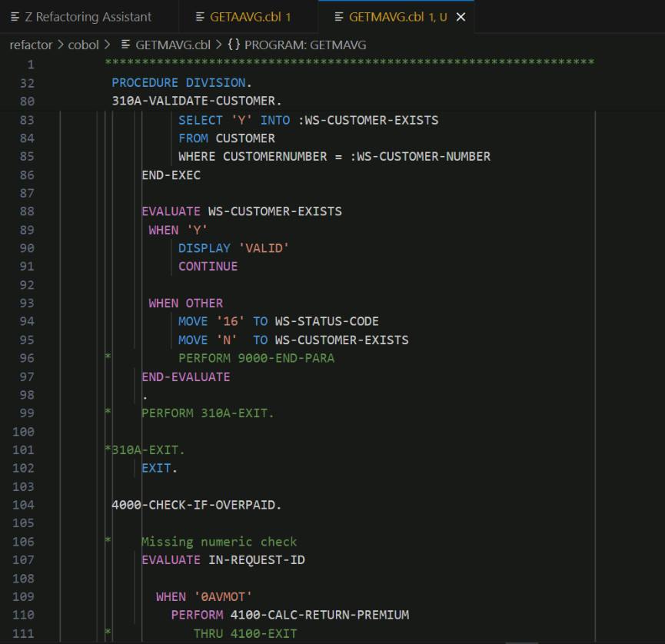Click PROGRAM: GETMAVG breadcrumb symbol

[x=305, y=45]
